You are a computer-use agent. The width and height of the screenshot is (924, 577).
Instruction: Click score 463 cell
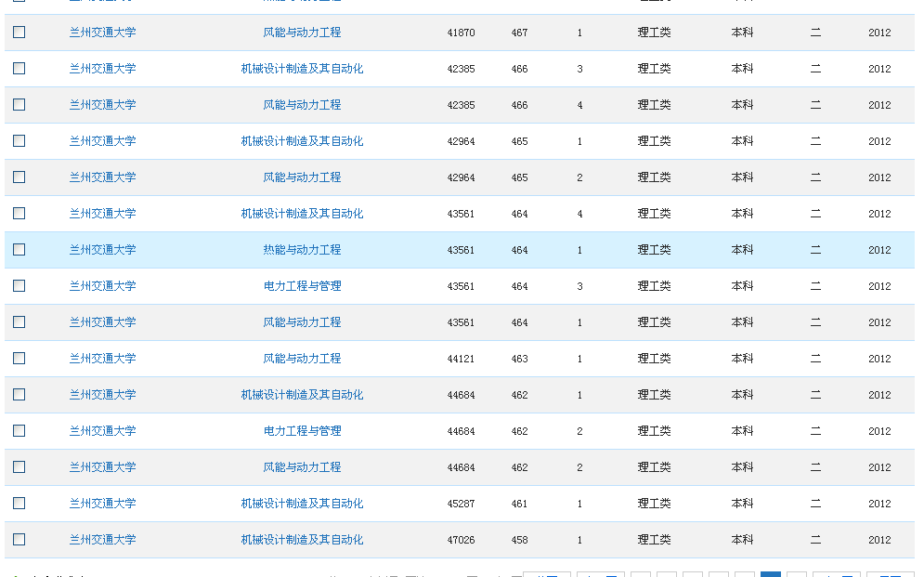[519, 359]
